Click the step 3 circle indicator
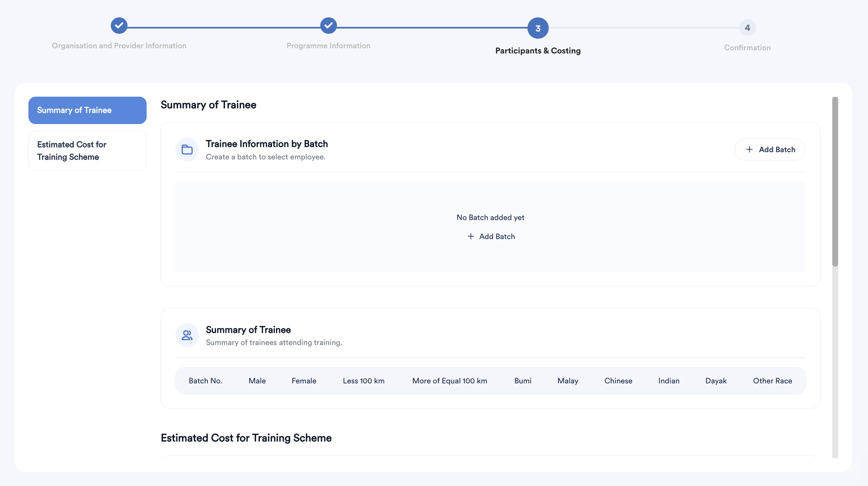Viewport: 868px width, 486px height. click(538, 28)
